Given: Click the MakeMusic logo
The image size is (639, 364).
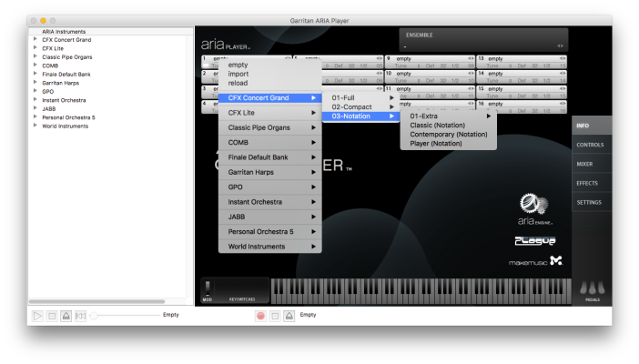Looking at the screenshot, I should 535,261.
